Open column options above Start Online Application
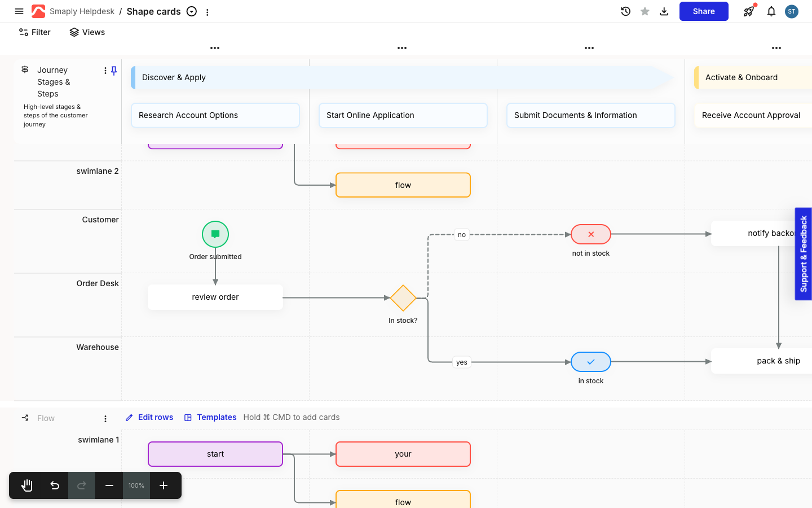Image resolution: width=812 pixels, height=508 pixels. click(x=402, y=48)
